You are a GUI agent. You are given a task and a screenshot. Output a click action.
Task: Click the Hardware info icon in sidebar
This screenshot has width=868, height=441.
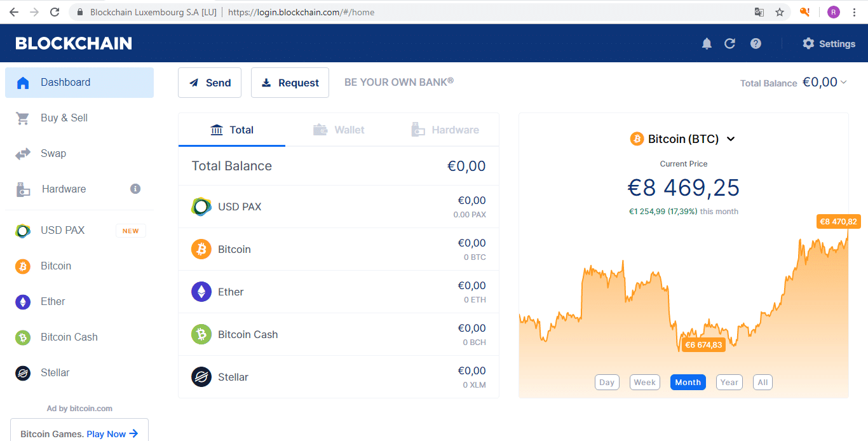coord(135,189)
